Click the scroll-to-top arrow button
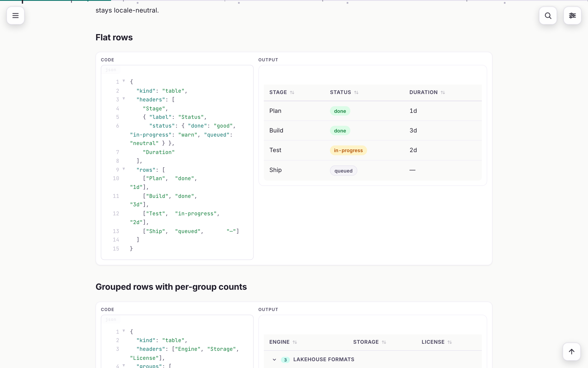Image resolution: width=588 pixels, height=368 pixels. [x=572, y=352]
